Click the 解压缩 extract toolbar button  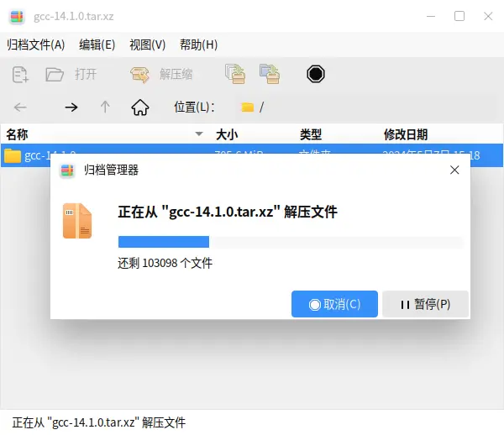click(161, 75)
